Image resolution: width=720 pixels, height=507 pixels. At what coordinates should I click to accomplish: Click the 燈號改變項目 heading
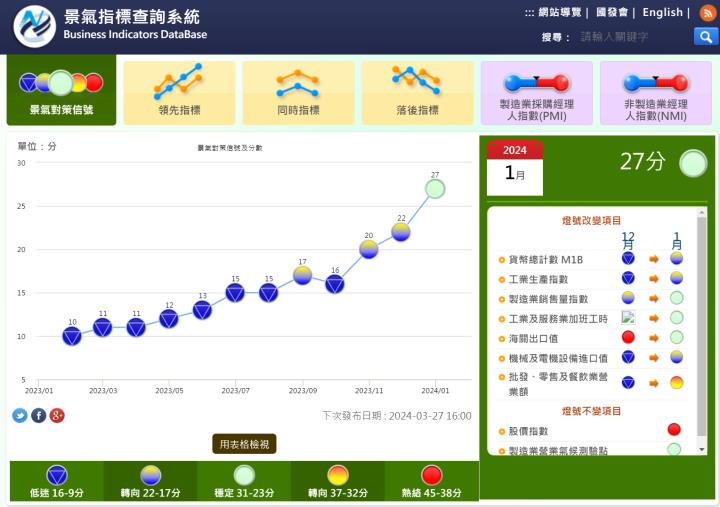(x=591, y=220)
